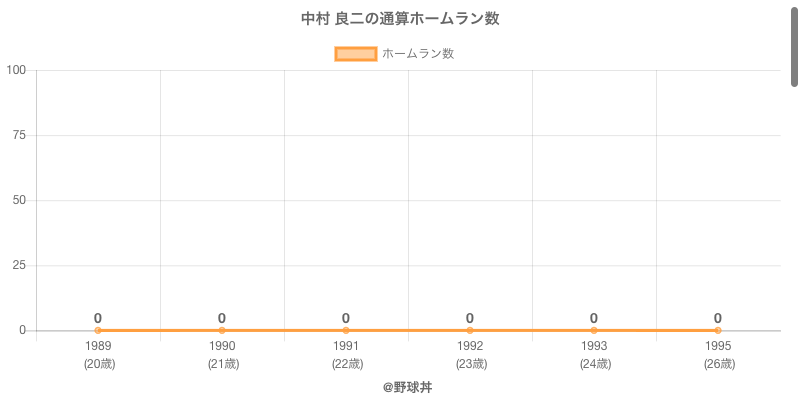
Task: Click the 100 y-axis label
Action: point(17,70)
